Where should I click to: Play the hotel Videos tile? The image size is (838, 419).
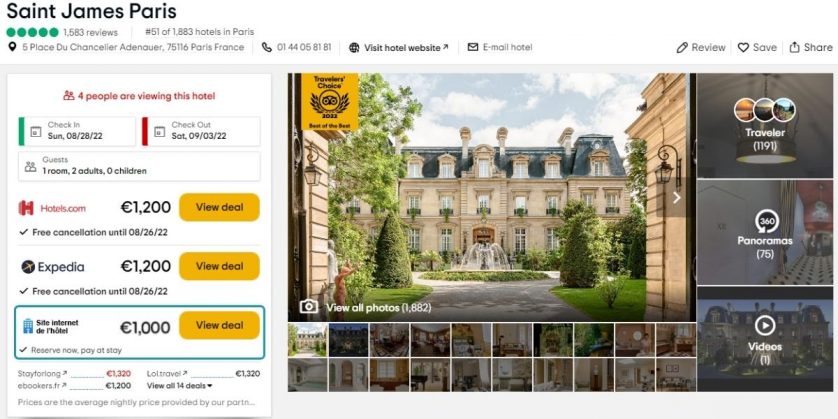pyautogui.click(x=765, y=325)
